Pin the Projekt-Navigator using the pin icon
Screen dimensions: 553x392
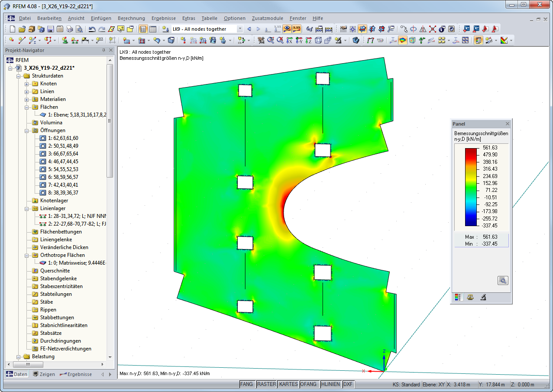(104, 50)
